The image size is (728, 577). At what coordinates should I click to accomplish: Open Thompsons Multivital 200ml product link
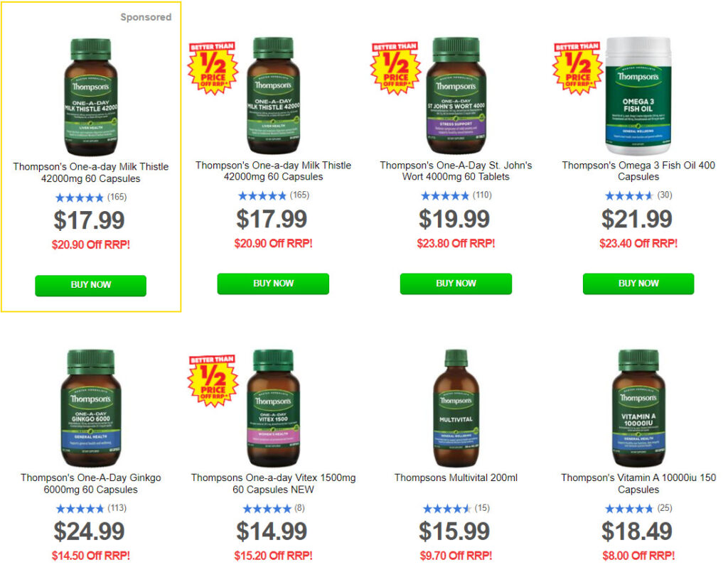pyautogui.click(x=456, y=478)
